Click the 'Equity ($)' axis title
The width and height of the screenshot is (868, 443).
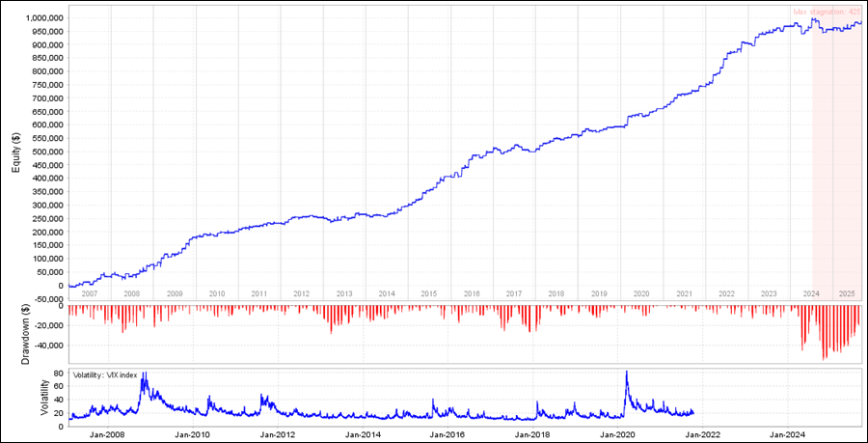(15, 152)
